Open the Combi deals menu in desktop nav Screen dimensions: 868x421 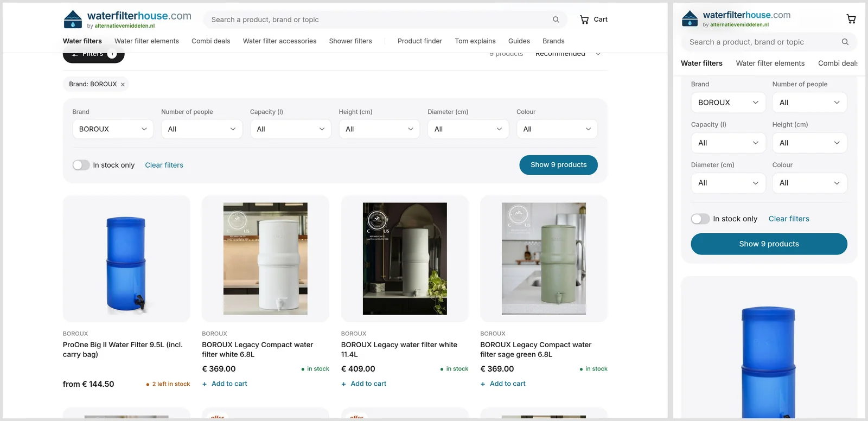[x=211, y=41]
